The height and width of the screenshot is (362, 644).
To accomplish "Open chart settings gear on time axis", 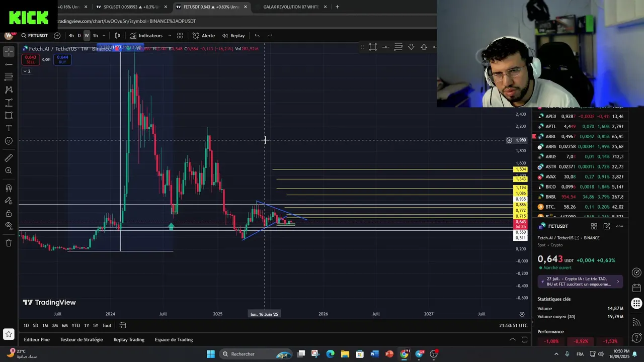I will (x=522, y=314).
